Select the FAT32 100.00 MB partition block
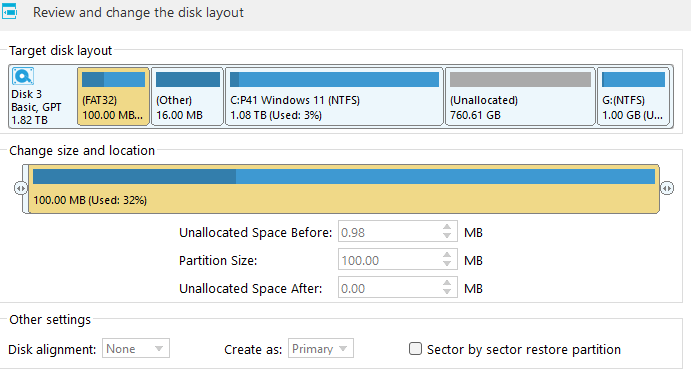Image resolution: width=691 pixels, height=385 pixels. tap(113, 96)
